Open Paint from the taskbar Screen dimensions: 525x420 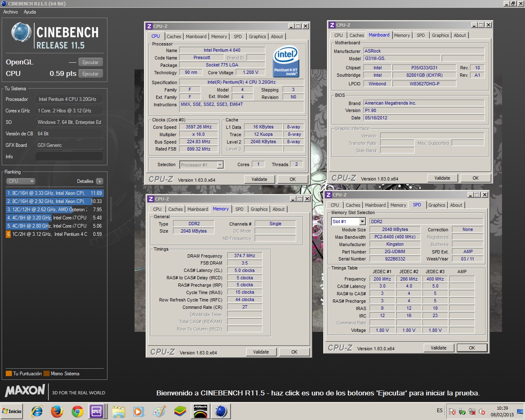coord(159,411)
